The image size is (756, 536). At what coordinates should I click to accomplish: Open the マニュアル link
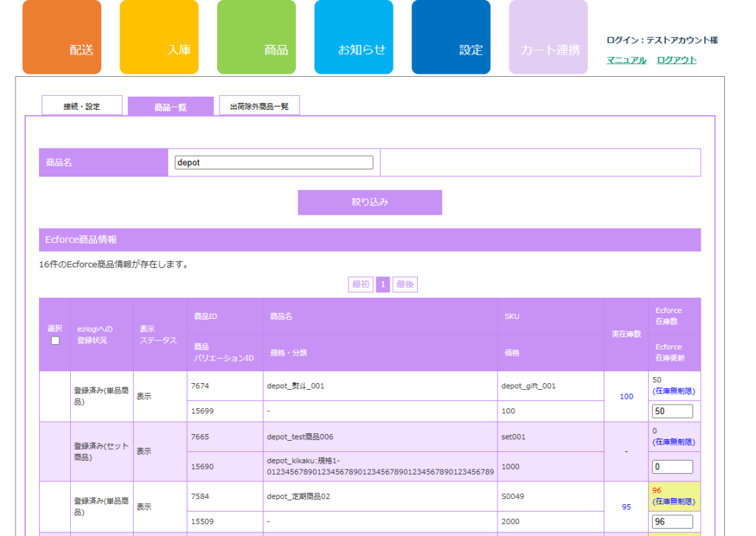pos(626,60)
